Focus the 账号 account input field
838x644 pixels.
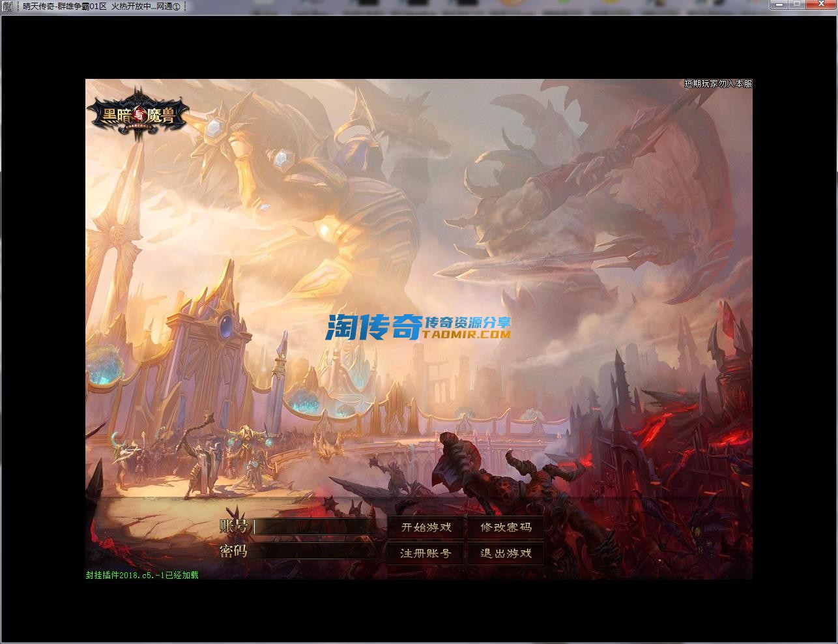[316, 527]
